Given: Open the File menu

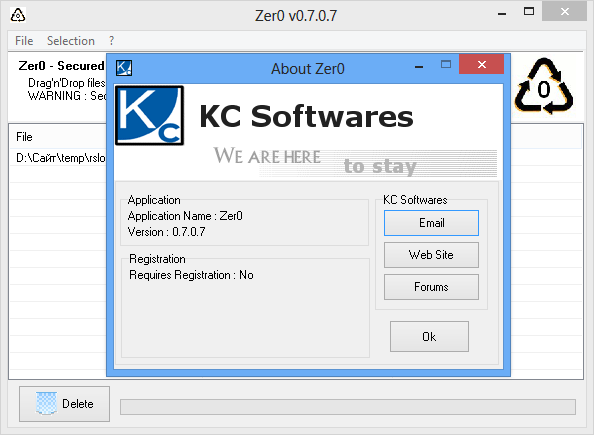Looking at the screenshot, I should 24,41.
